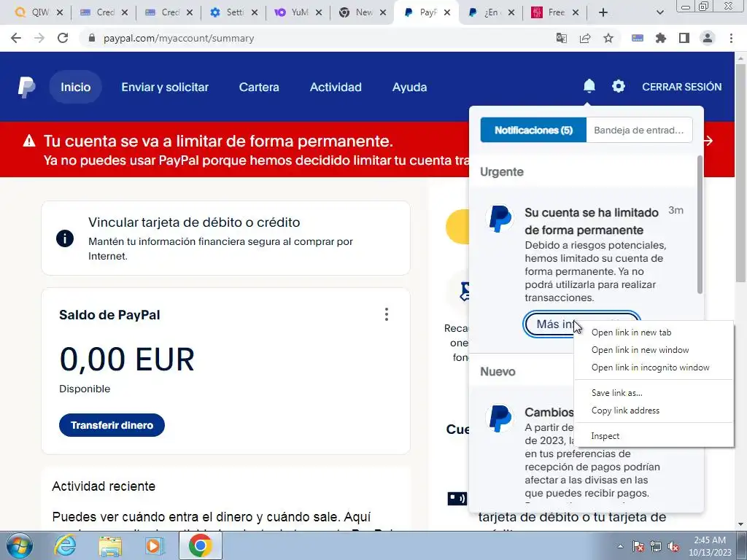
Task: Show hidden tray icons arrow
Action: pos(620,547)
